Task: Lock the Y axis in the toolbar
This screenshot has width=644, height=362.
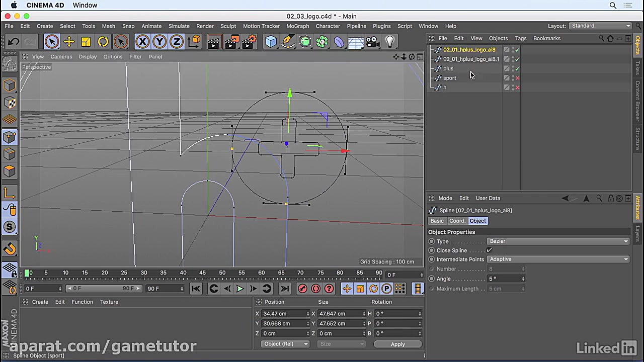Action: pos(159,42)
